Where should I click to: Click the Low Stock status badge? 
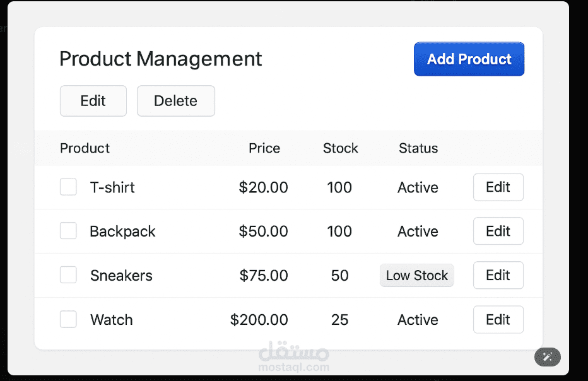coord(416,276)
